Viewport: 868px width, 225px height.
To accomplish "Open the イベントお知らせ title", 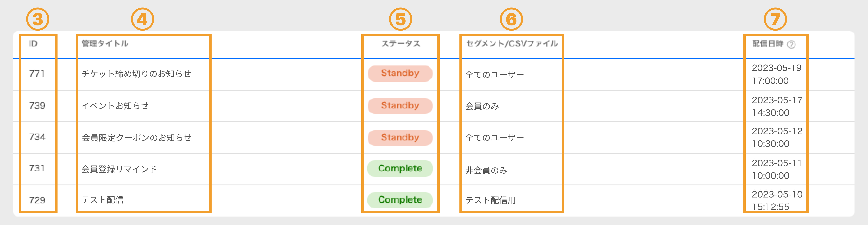I will click(x=115, y=106).
